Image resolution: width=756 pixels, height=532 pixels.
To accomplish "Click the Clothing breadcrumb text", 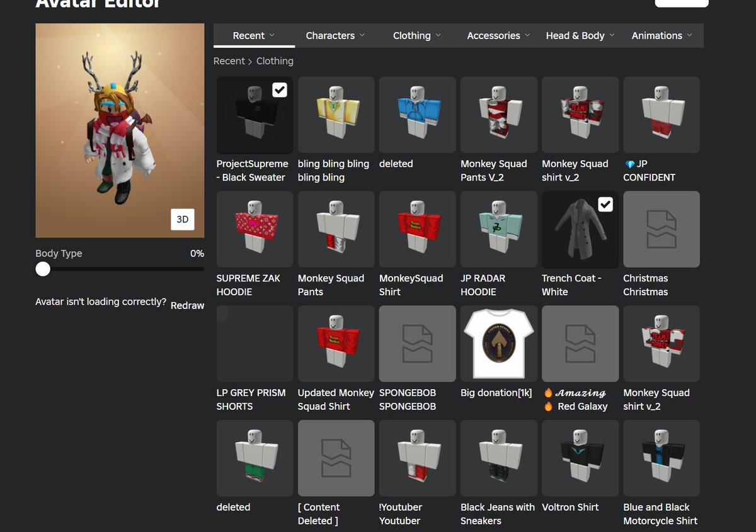I will pyautogui.click(x=275, y=61).
